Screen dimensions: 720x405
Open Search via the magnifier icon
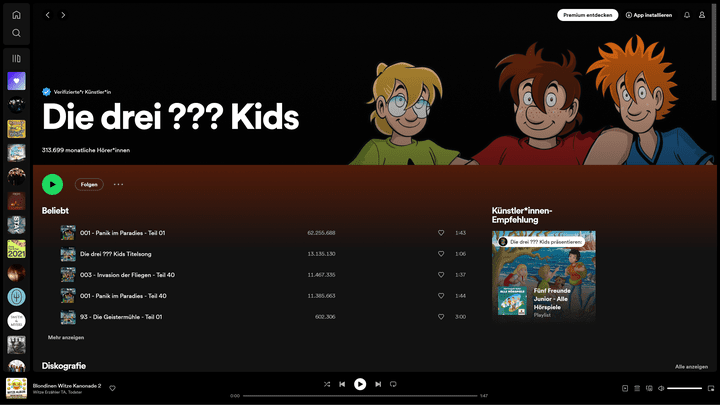tap(16, 33)
